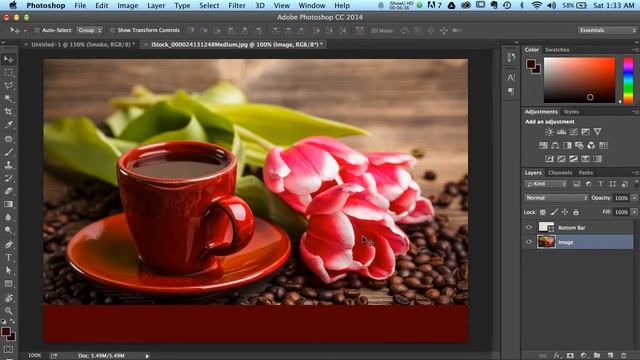Select the Zoom tool

tap(8, 311)
